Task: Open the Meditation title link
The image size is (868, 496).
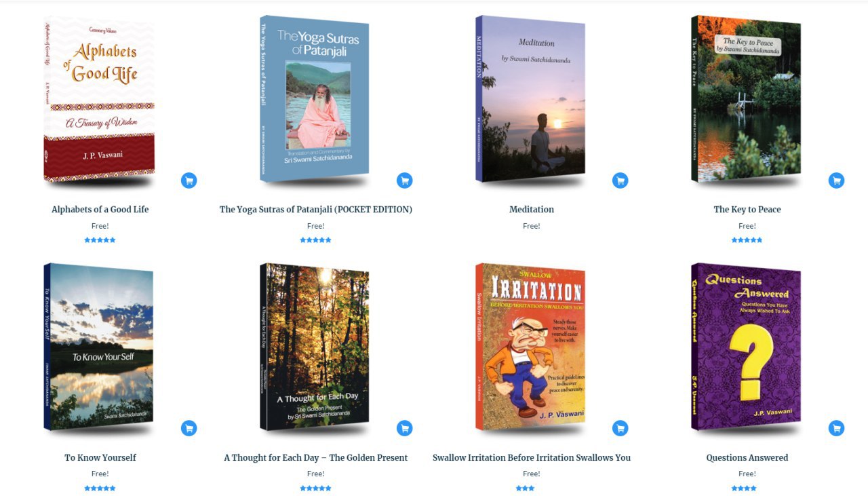Action: click(532, 210)
